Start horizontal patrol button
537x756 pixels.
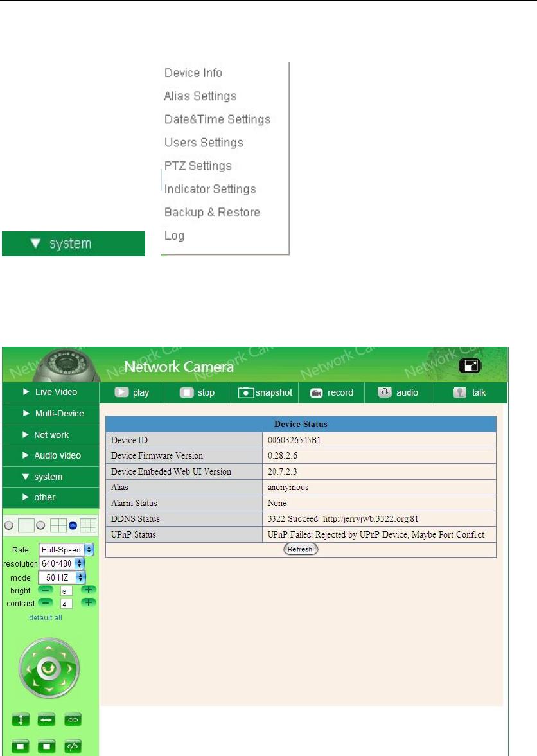[46, 720]
